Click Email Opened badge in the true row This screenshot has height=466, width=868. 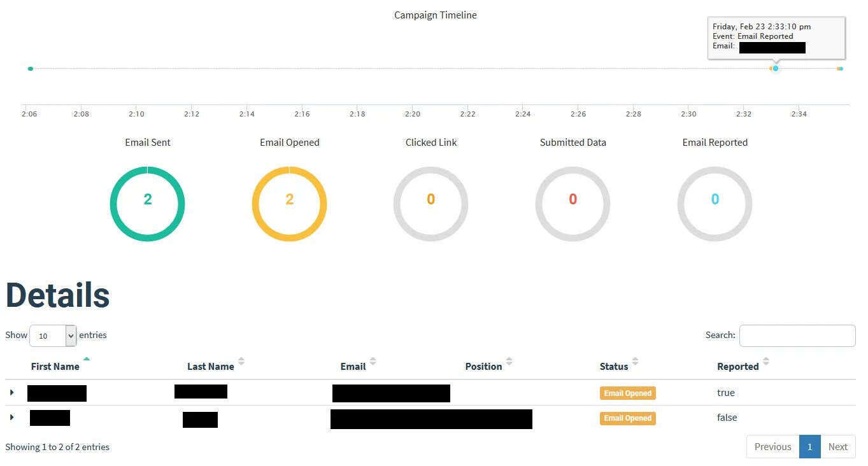[627, 393]
